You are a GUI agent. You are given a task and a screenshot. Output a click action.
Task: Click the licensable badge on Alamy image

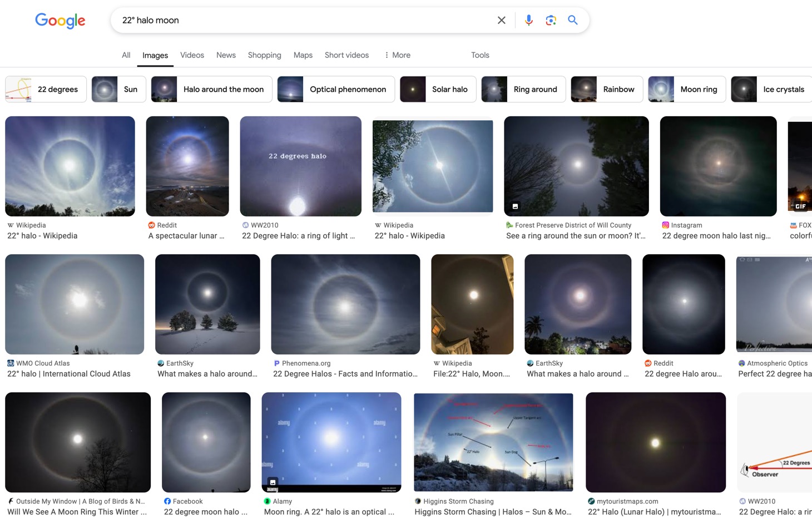tap(273, 482)
